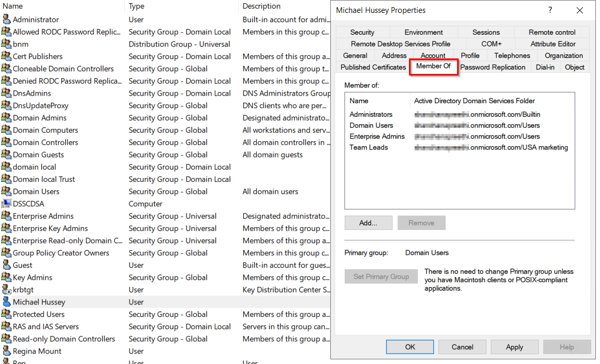Screen dimensions: 600x364
Task: Click the Cancel button
Action: coord(462,346)
